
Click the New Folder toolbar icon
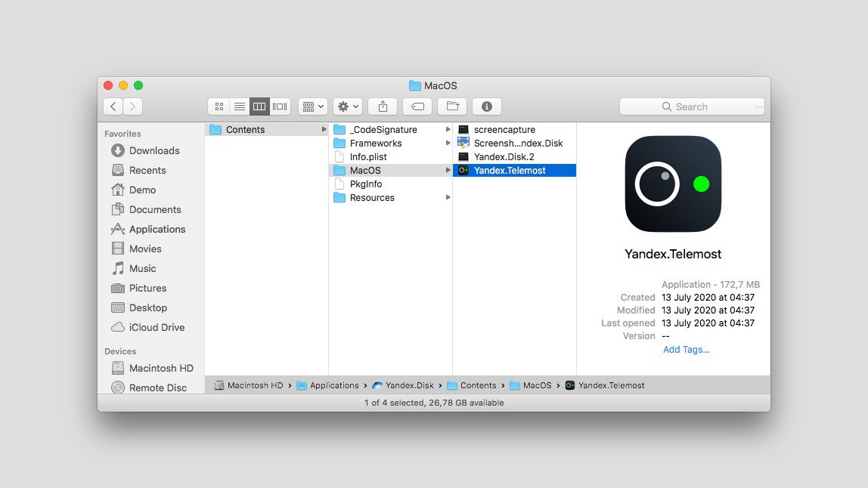(452, 107)
